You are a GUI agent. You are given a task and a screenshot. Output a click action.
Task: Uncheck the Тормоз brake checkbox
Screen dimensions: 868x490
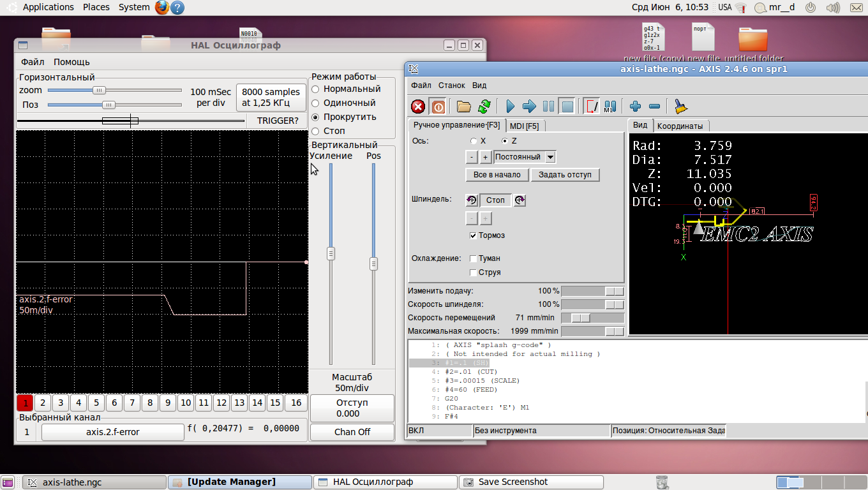tap(473, 235)
